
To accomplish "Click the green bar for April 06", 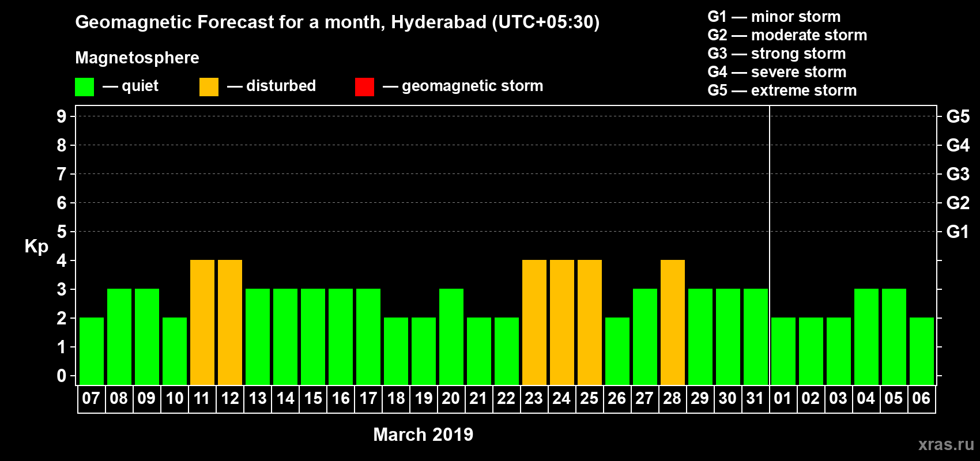I will click(x=922, y=352).
